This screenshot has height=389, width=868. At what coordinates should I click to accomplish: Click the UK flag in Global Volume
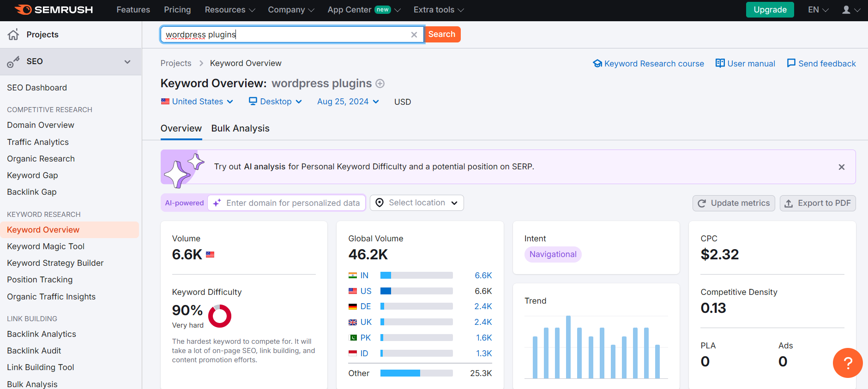pyautogui.click(x=353, y=322)
